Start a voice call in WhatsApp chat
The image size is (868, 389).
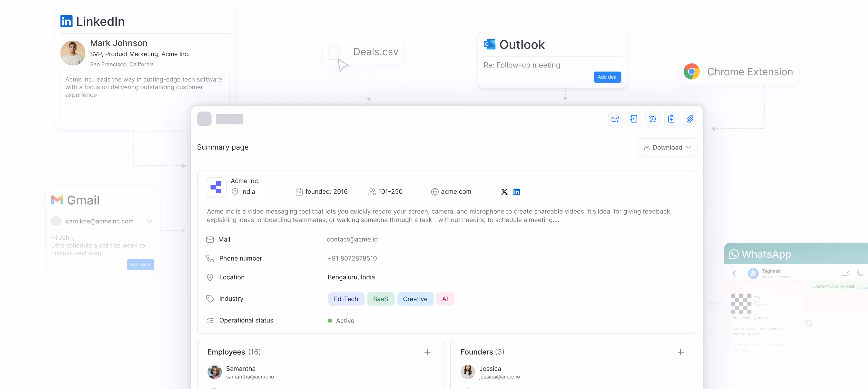click(860, 273)
